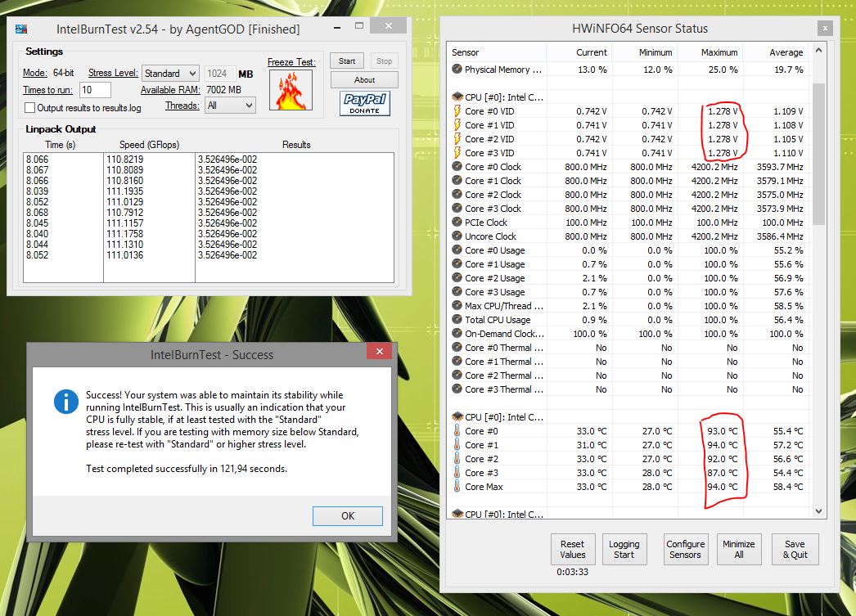Click the first CPU [#0] chip group icon
The height and width of the screenshot is (616, 856).
pyautogui.click(x=457, y=97)
